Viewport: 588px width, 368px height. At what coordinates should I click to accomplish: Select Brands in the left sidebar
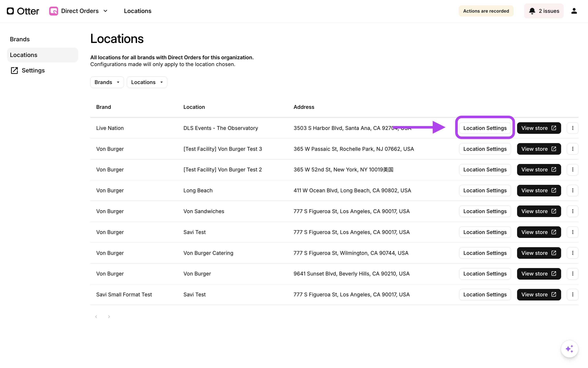(x=20, y=39)
